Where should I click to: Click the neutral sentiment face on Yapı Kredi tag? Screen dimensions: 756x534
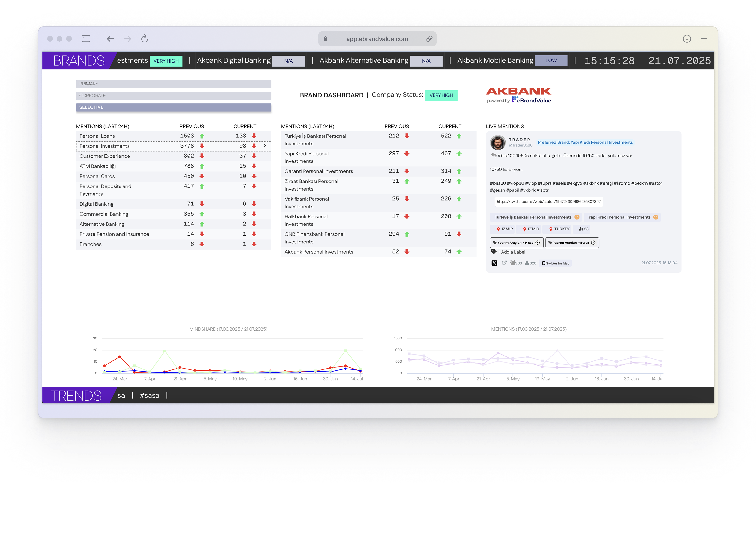656,217
